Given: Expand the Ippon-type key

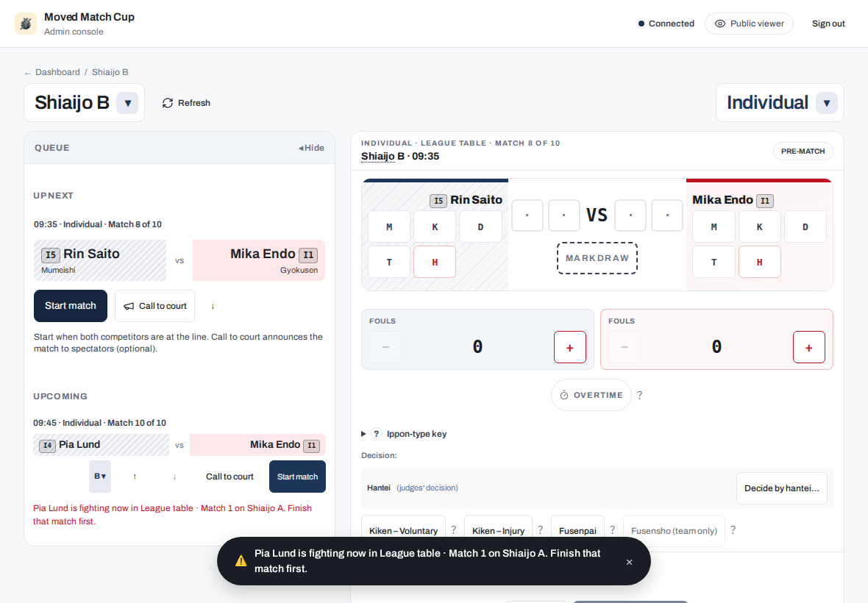Looking at the screenshot, I should click(x=404, y=434).
